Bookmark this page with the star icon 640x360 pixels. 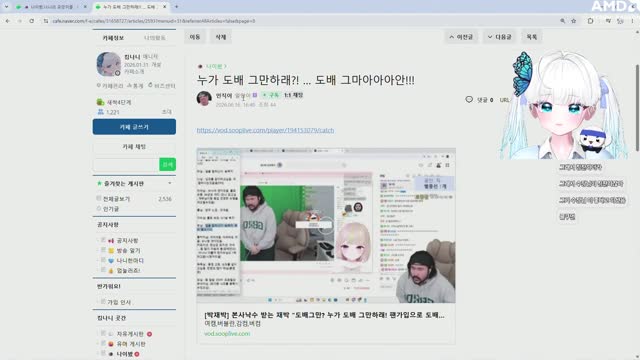[573, 21]
